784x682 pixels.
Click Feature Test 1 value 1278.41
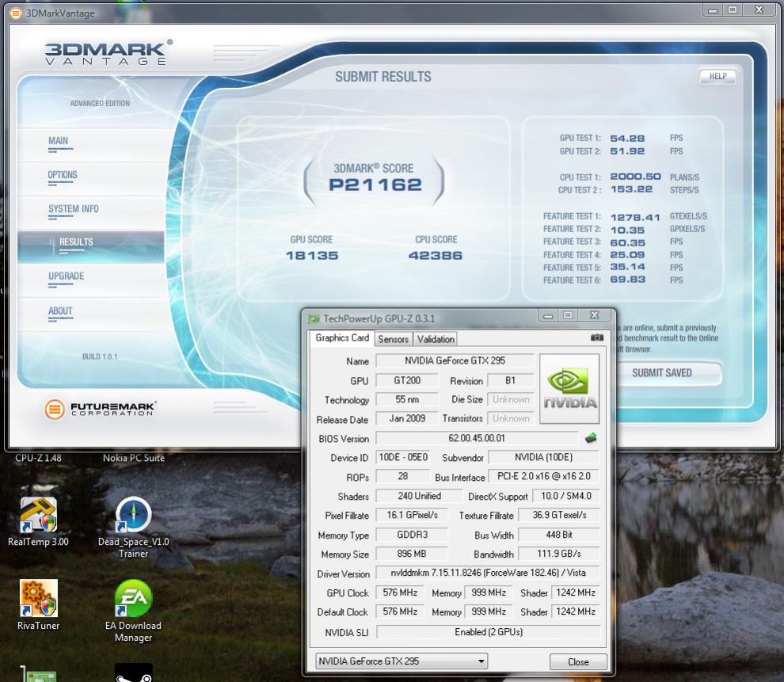635,218
